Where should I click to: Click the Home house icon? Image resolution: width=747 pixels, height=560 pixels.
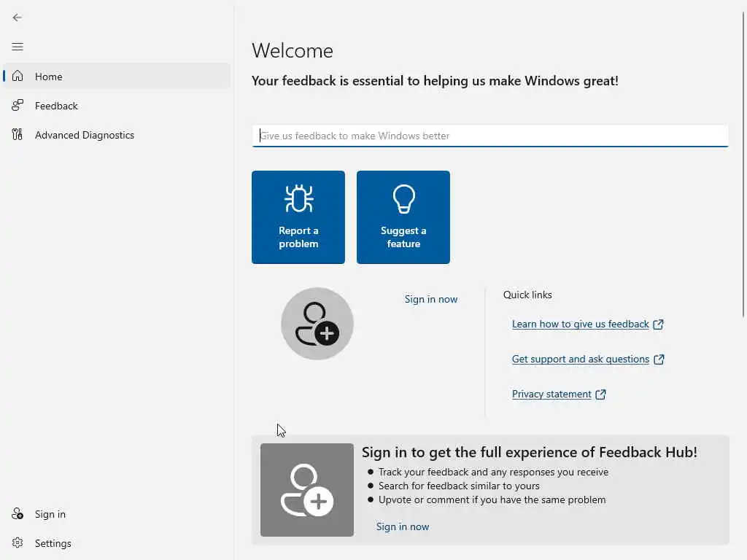click(x=18, y=77)
